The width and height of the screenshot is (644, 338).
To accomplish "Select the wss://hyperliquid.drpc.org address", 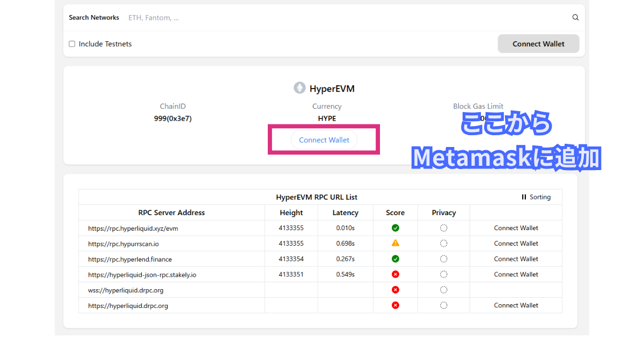I will [x=126, y=290].
